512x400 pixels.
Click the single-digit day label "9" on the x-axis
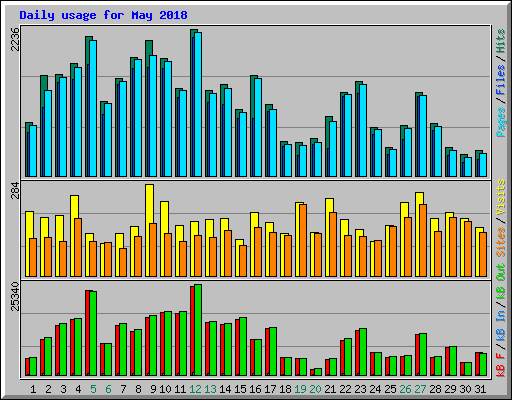153,389
